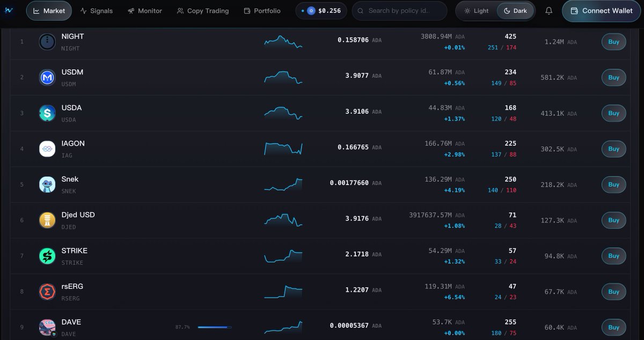Click DAVE 87.7% progress bar
Image resolution: width=644 pixels, height=340 pixels.
(x=215, y=327)
